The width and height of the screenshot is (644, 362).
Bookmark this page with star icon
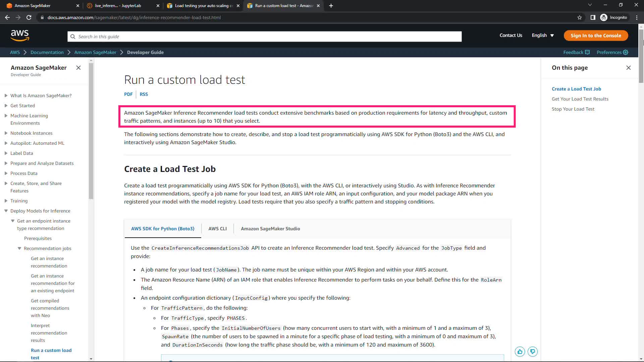pyautogui.click(x=580, y=17)
